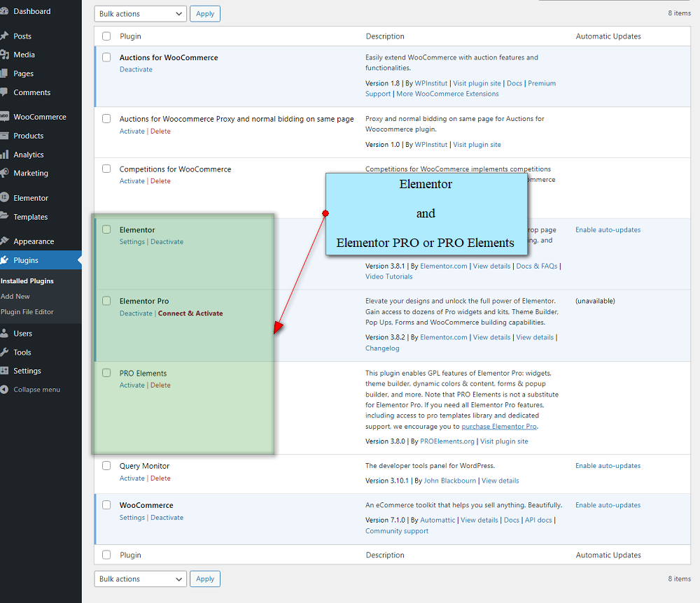
Task: Tick the select-all checkbox in table footer
Action: pyautogui.click(x=106, y=555)
